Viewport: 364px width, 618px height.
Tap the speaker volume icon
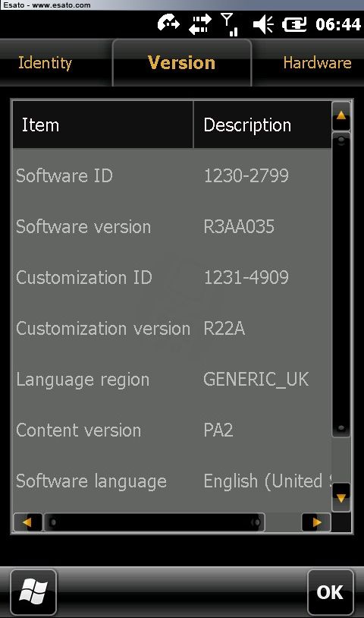(x=263, y=25)
